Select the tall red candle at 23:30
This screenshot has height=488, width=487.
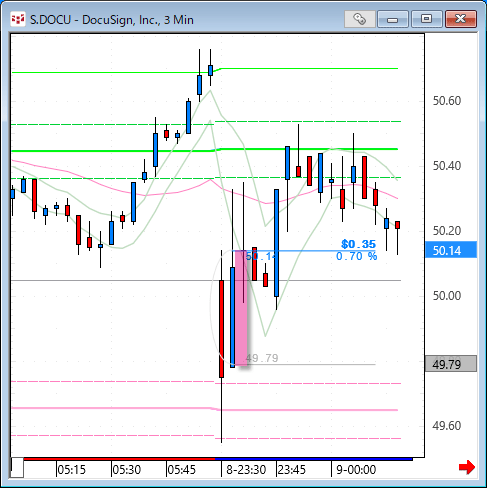click(221, 329)
